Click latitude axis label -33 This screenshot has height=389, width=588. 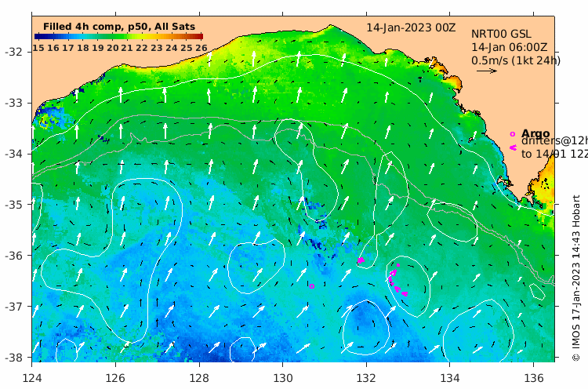click(x=13, y=103)
